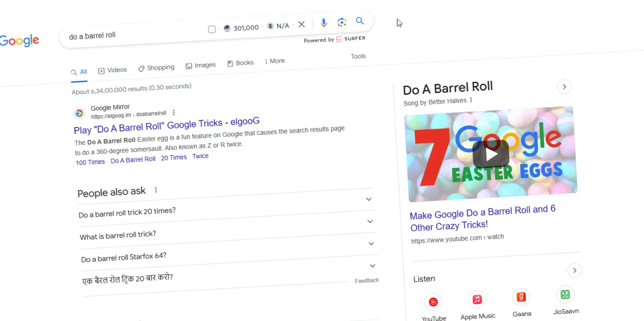Click the '301,000' search volume value
The image size is (644, 321).
(246, 28)
